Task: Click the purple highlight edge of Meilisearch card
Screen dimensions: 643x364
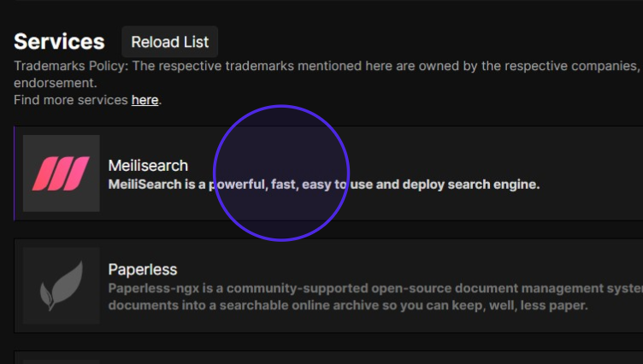Action: (x=15, y=173)
